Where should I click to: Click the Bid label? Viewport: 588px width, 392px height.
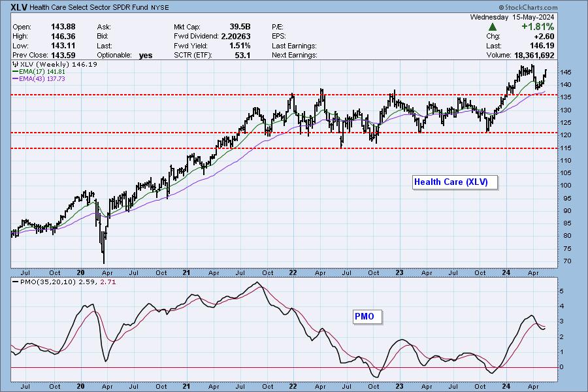[103, 37]
